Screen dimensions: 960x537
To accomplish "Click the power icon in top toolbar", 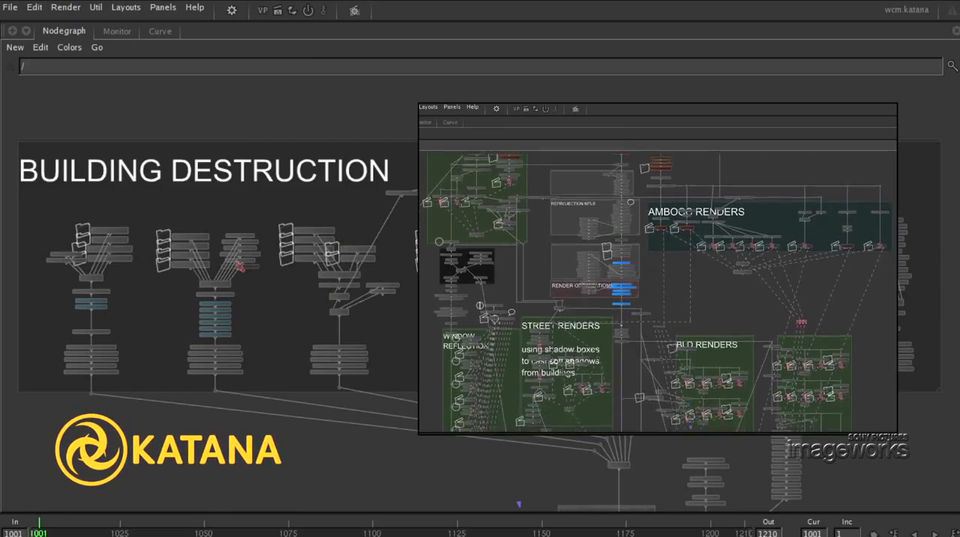I will click(307, 10).
